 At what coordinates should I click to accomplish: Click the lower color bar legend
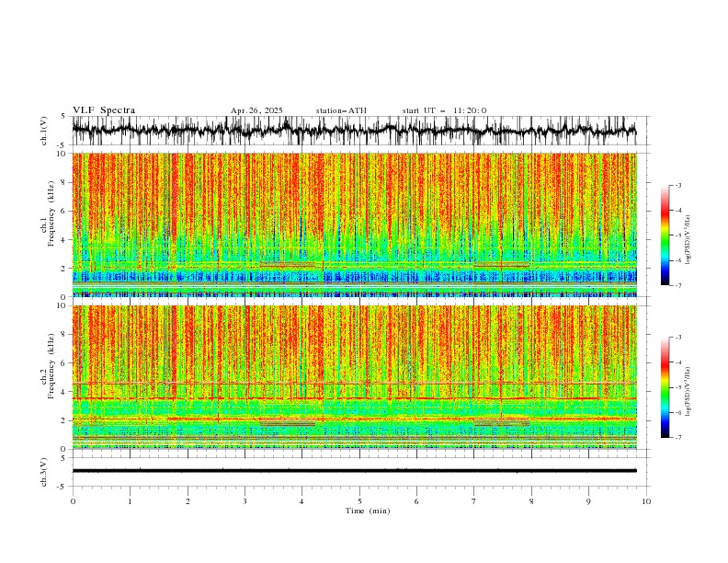[x=665, y=387]
